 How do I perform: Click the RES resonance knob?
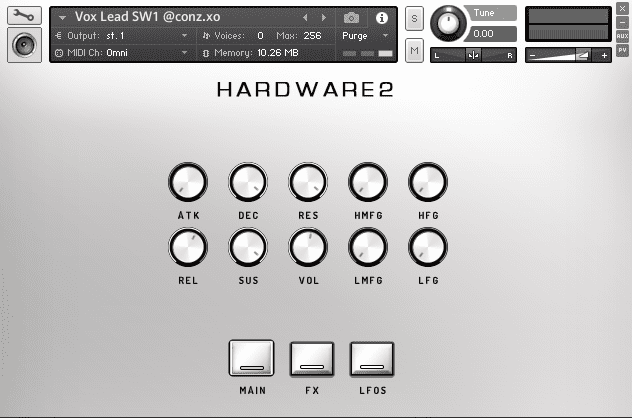pyautogui.click(x=308, y=182)
